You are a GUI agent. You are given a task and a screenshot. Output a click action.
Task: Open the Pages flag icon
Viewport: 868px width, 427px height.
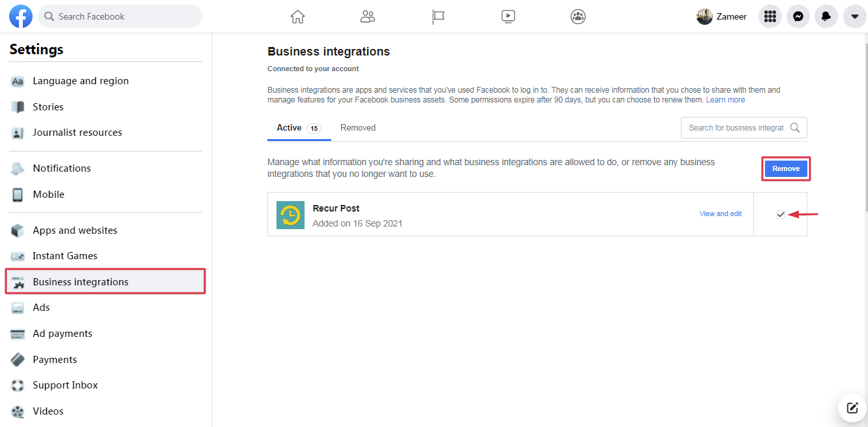click(x=438, y=16)
